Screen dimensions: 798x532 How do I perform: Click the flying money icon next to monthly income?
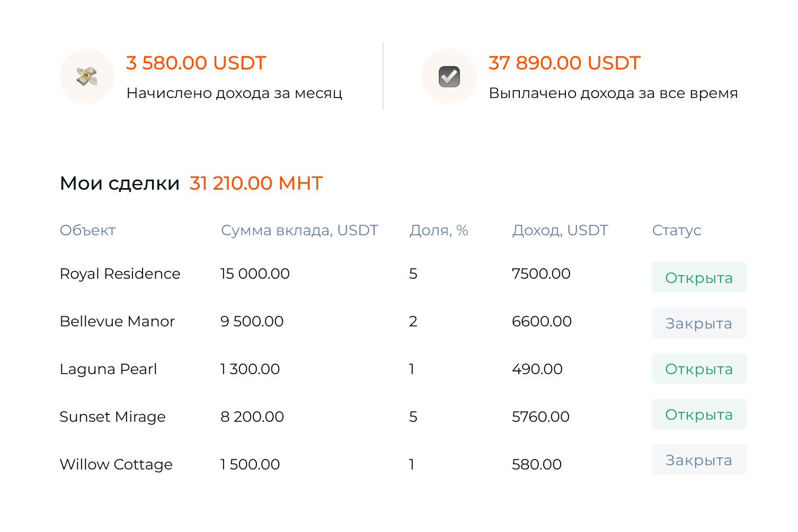86,76
